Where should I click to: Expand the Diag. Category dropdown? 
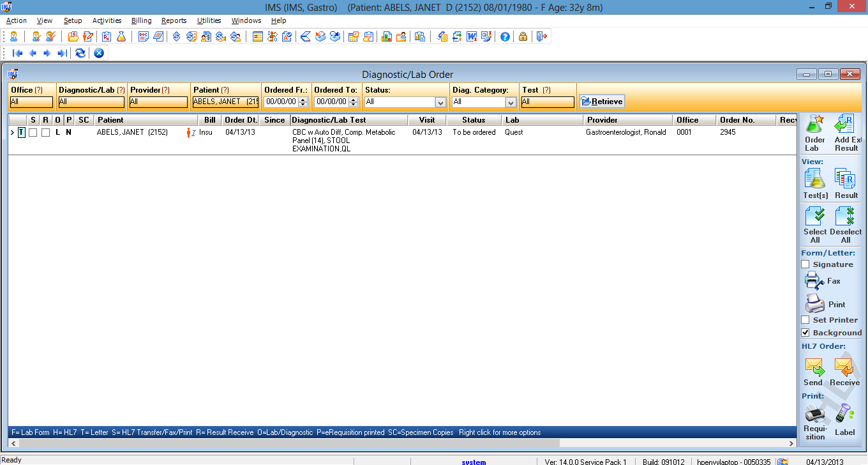(x=511, y=102)
